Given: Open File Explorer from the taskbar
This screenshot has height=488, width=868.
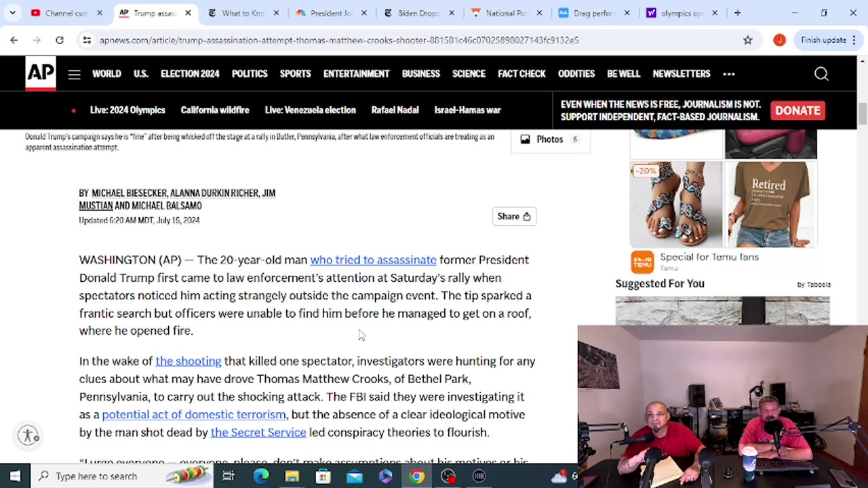Looking at the screenshot, I should tap(292, 476).
